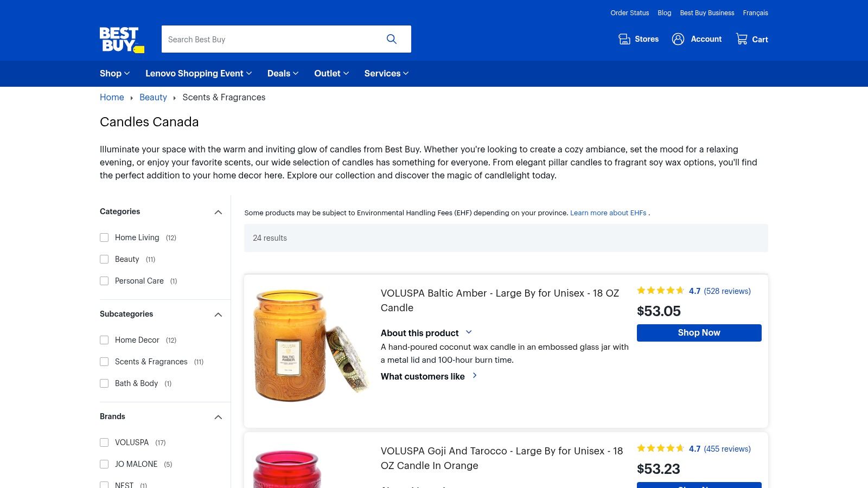Filter by VOLUSPA brand checkbox

[104, 442]
